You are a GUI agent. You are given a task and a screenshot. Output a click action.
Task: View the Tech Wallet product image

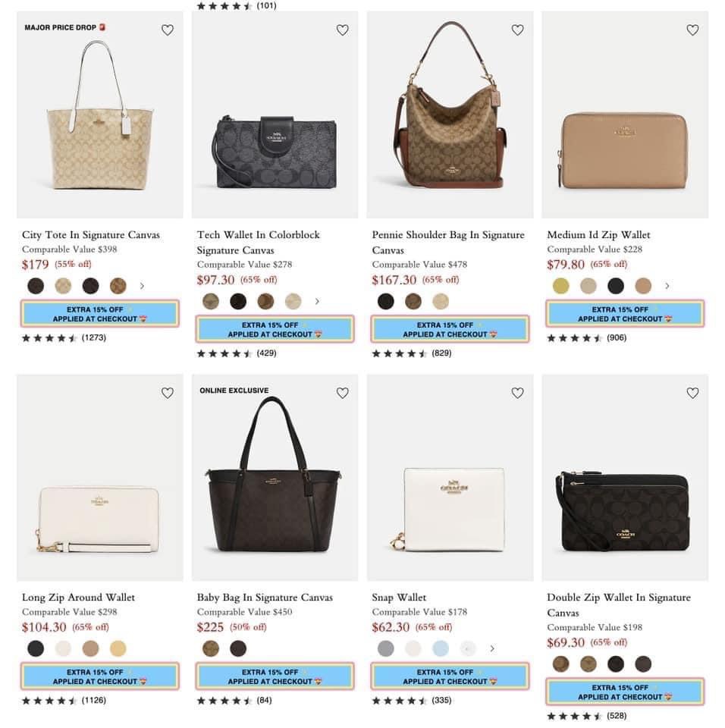click(x=275, y=144)
